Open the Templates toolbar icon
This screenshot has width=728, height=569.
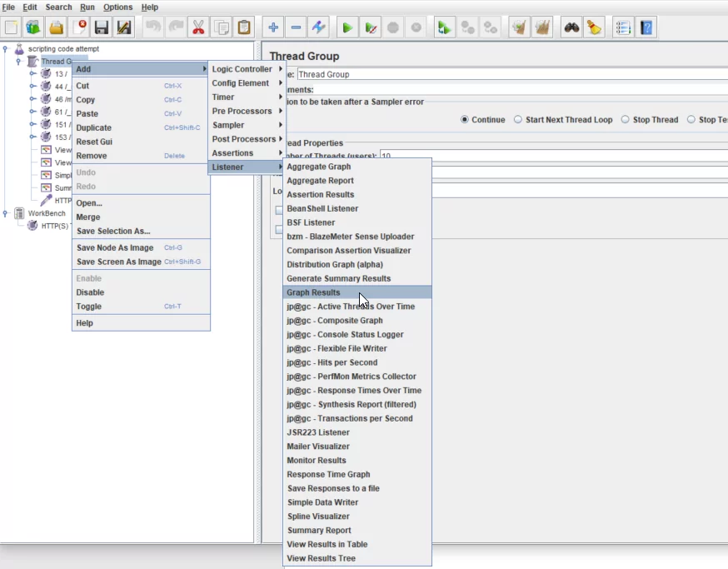[x=33, y=27]
